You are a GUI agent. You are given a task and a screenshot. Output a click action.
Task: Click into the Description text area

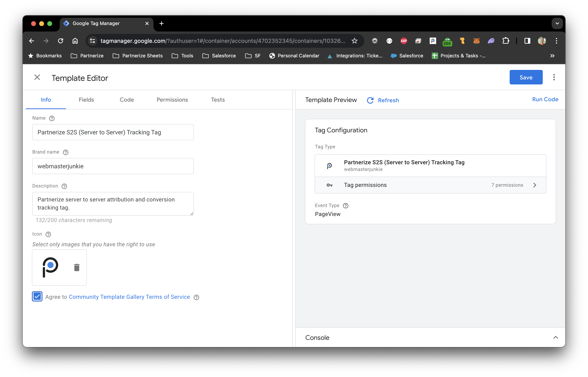[113, 204]
